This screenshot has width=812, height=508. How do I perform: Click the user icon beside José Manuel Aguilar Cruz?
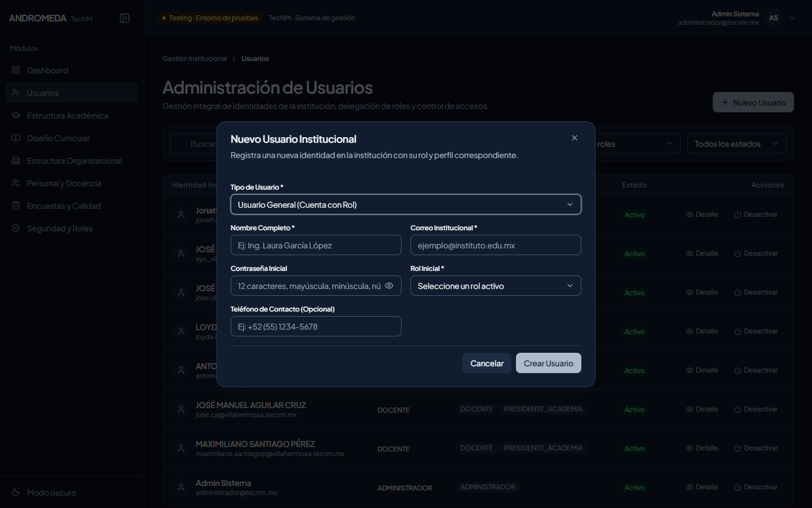click(181, 409)
